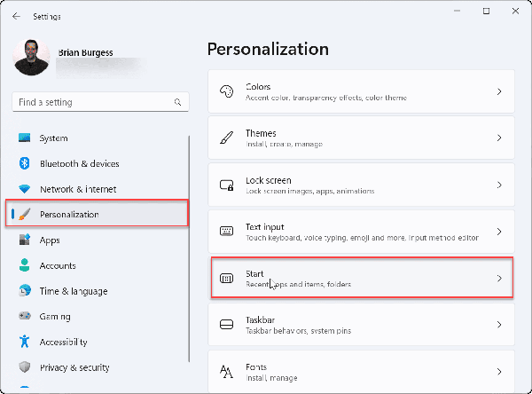Open the Lock screen settings title

pos(269,180)
